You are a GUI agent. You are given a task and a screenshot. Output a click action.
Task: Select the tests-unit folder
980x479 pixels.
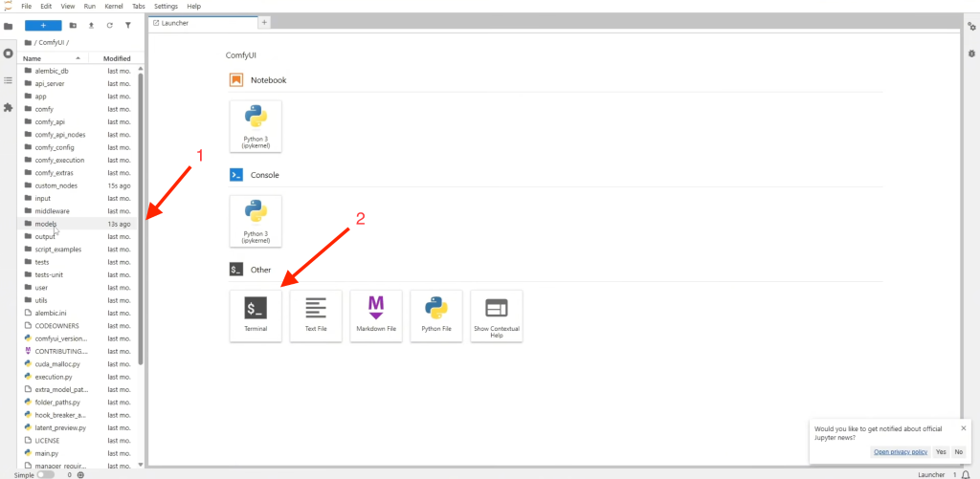click(x=78, y=274)
